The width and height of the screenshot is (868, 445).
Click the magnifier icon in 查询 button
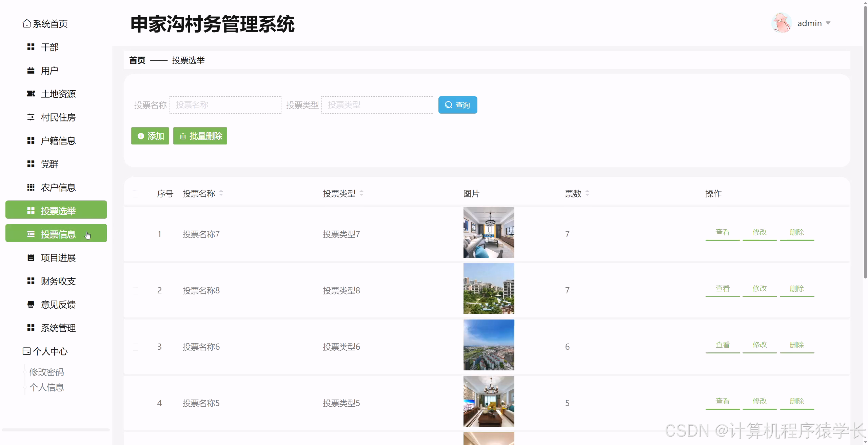(448, 105)
